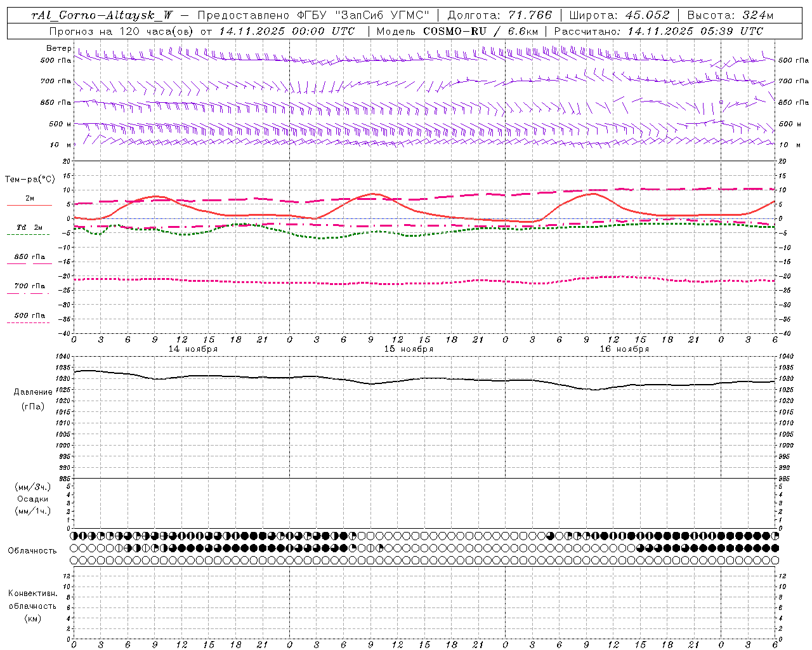Click the (км) convective cloud unit label
This screenshot has height=650, width=812.
tap(33, 618)
